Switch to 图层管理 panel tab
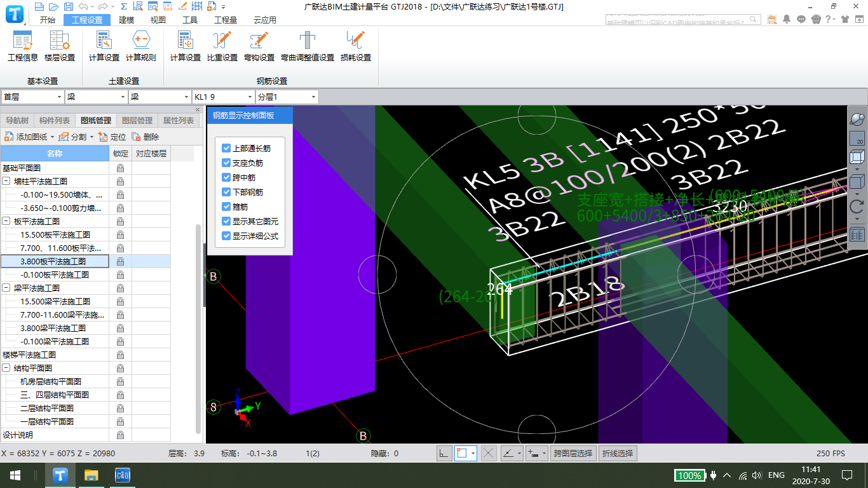This screenshot has width=868, height=488. click(x=137, y=121)
